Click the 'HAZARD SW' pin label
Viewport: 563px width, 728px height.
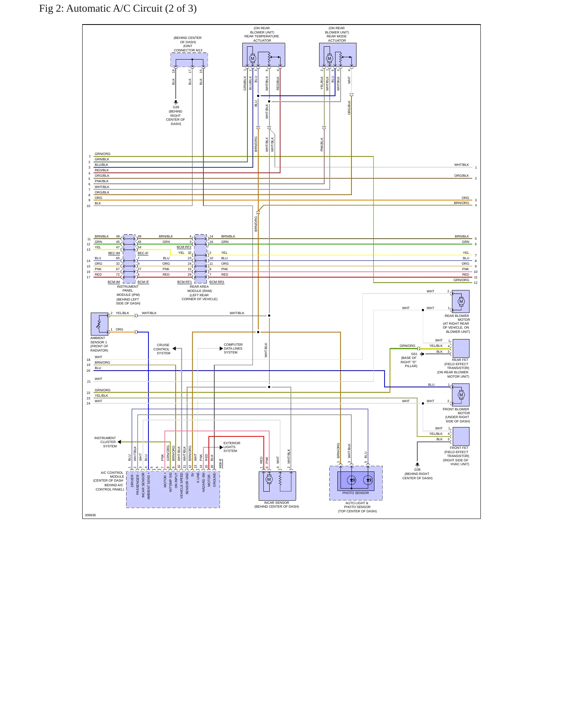point(203,482)
